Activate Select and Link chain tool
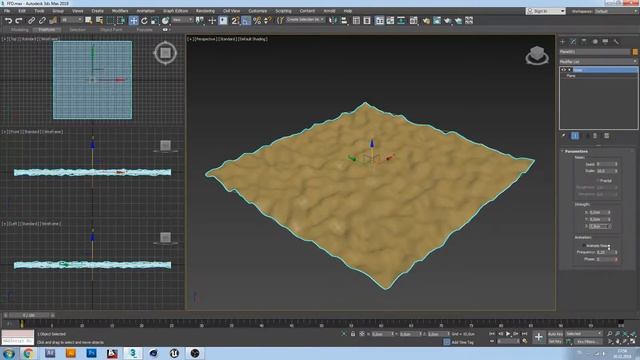This screenshot has width=640, height=360. pos(31,20)
